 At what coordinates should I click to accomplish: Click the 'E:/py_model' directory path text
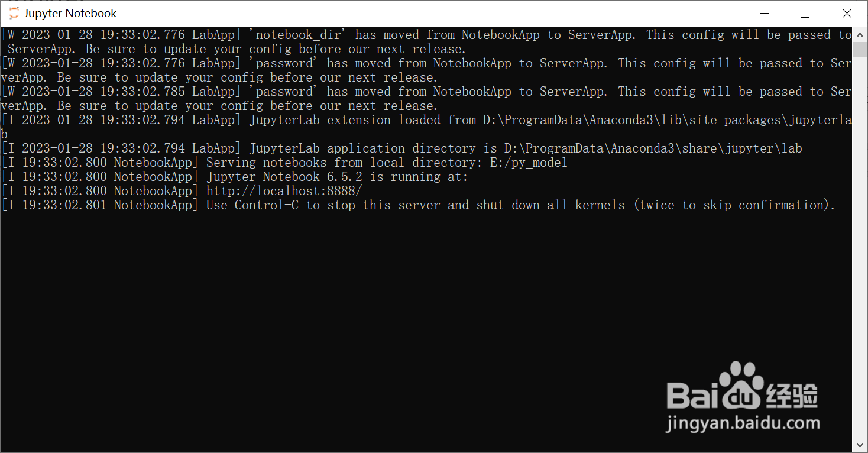[x=529, y=163]
